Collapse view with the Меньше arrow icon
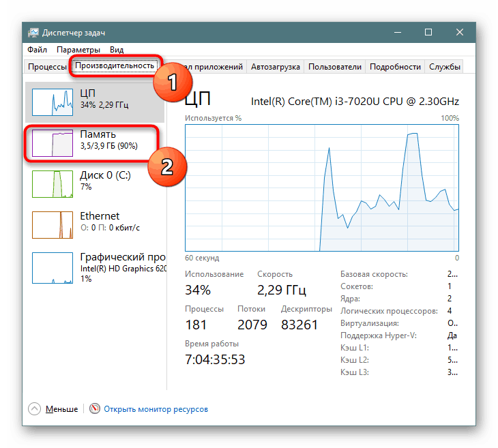Image resolution: width=498 pixels, height=448 pixels. coord(34,408)
